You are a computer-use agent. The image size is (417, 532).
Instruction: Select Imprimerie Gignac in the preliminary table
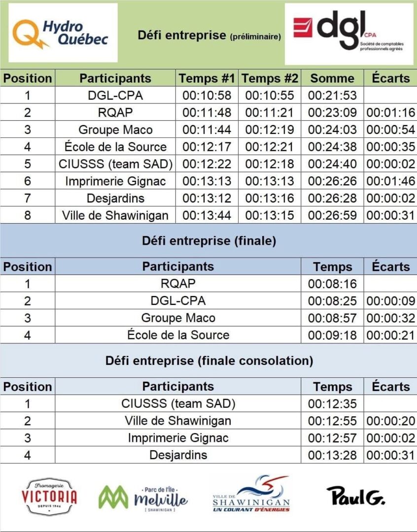115,181
